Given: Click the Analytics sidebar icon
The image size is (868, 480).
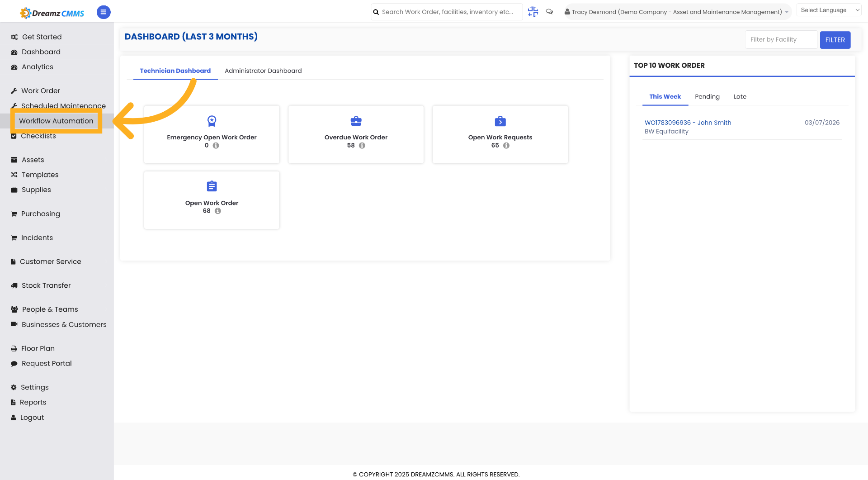Looking at the screenshot, I should point(14,67).
